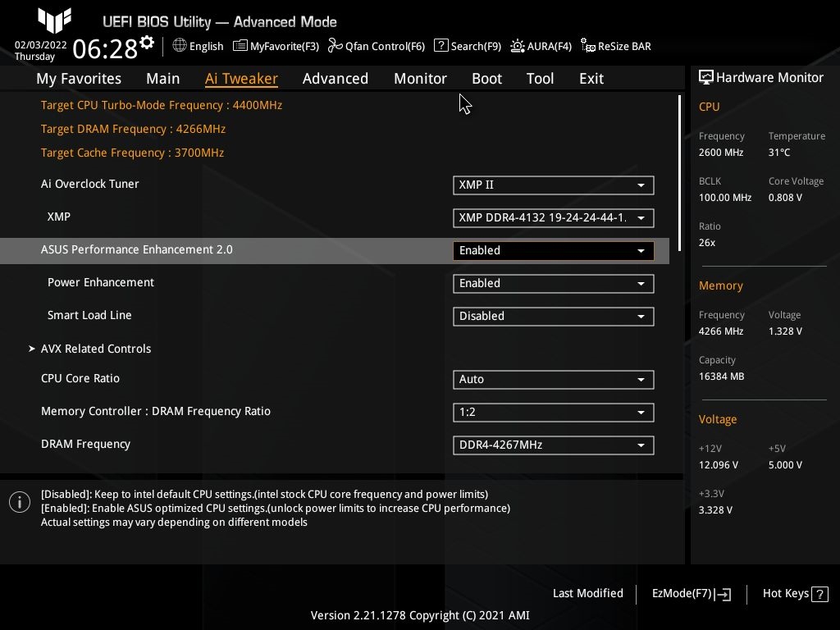Click Memory Voltage 1.328 V value

point(785,331)
